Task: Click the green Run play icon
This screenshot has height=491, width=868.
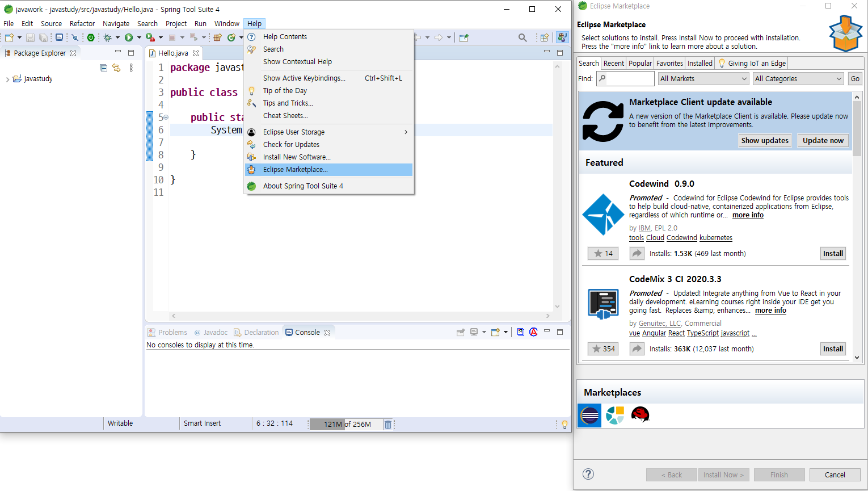Action: [x=129, y=37]
